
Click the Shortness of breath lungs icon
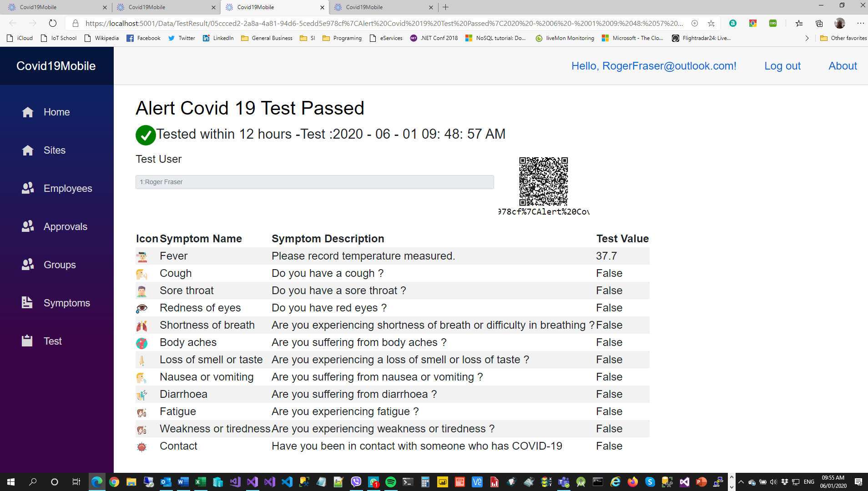click(x=142, y=326)
